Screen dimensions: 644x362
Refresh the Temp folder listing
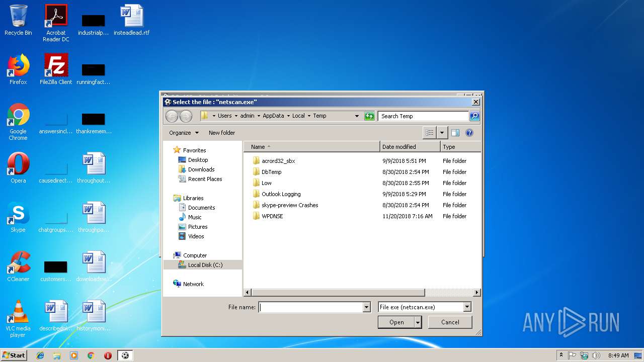[369, 116]
